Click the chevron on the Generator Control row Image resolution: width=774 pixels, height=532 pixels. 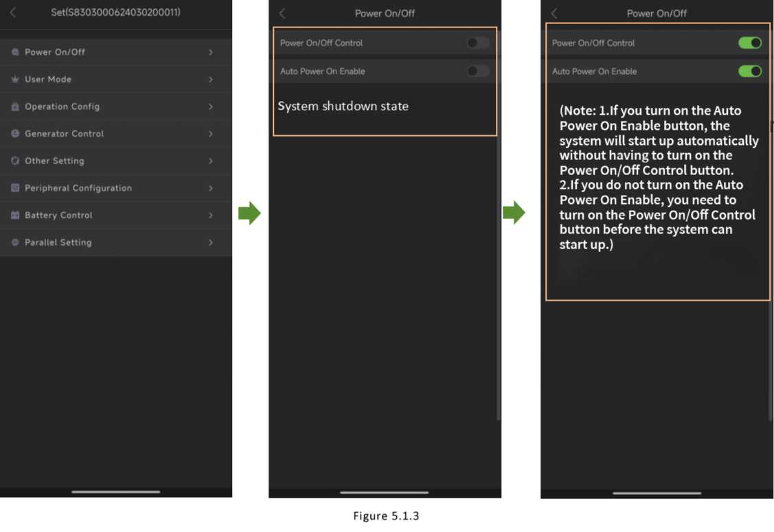211,134
